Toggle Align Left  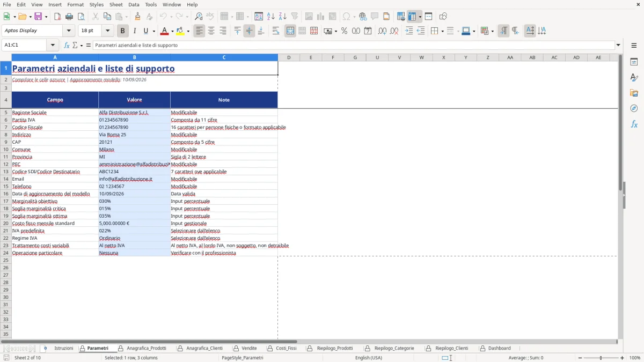tap(200, 31)
